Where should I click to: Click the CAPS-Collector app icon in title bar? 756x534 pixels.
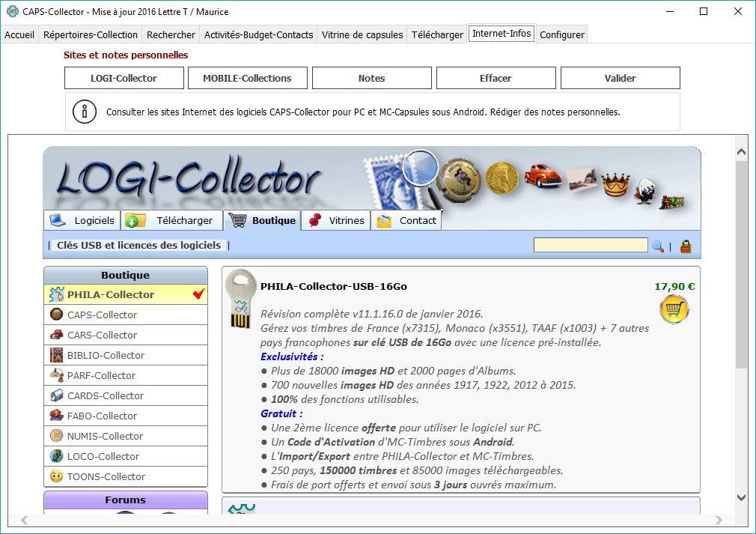13,11
